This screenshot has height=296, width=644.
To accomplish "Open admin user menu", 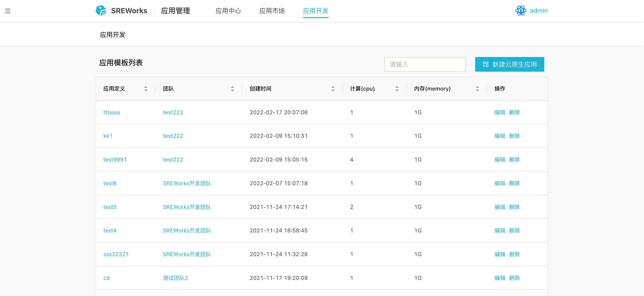I will 538,11.
